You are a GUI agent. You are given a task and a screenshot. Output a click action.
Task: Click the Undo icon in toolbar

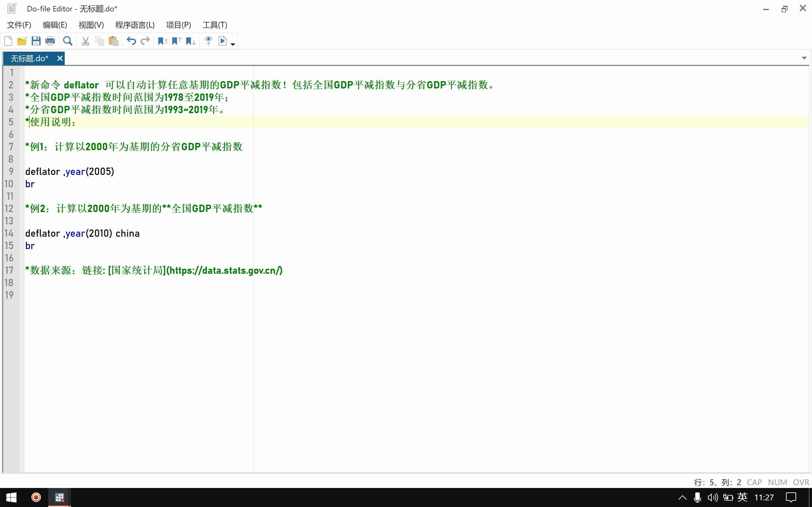pos(132,41)
